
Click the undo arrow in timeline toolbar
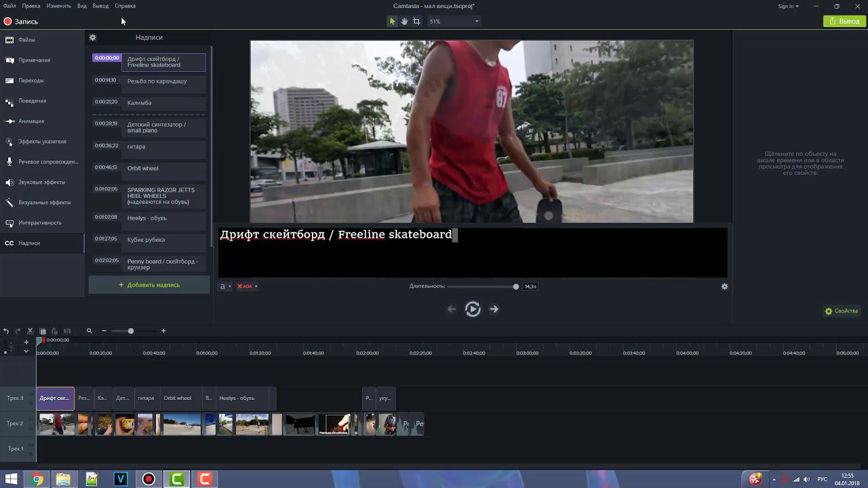pyautogui.click(x=6, y=331)
